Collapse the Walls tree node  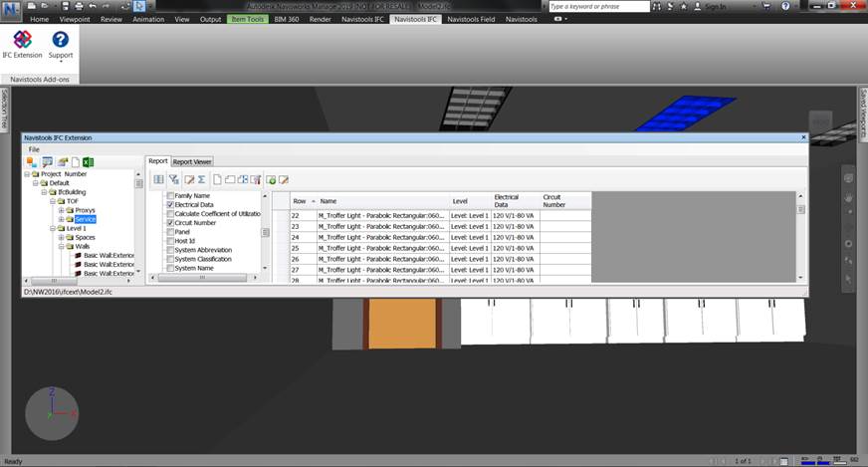click(x=62, y=247)
